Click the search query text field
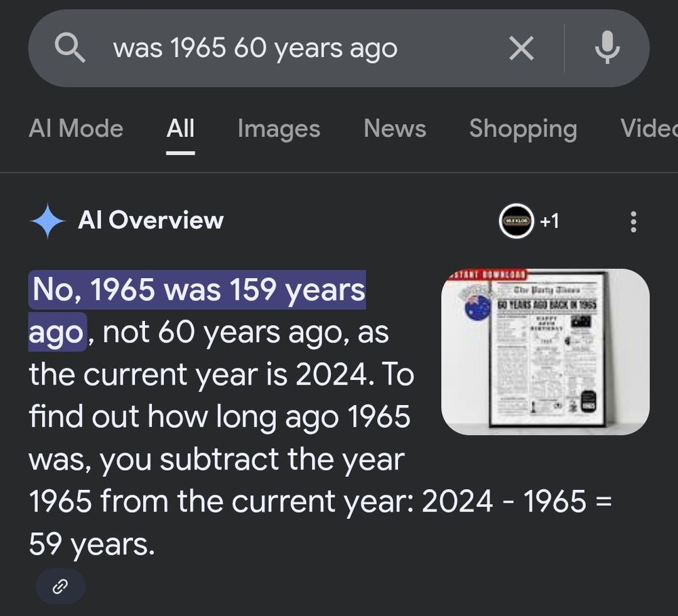The image size is (678, 616). 302,48
